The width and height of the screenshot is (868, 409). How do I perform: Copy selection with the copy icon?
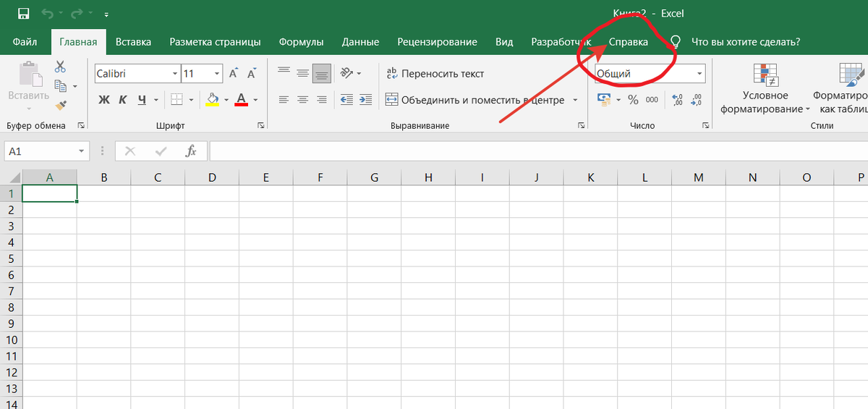pyautogui.click(x=60, y=86)
